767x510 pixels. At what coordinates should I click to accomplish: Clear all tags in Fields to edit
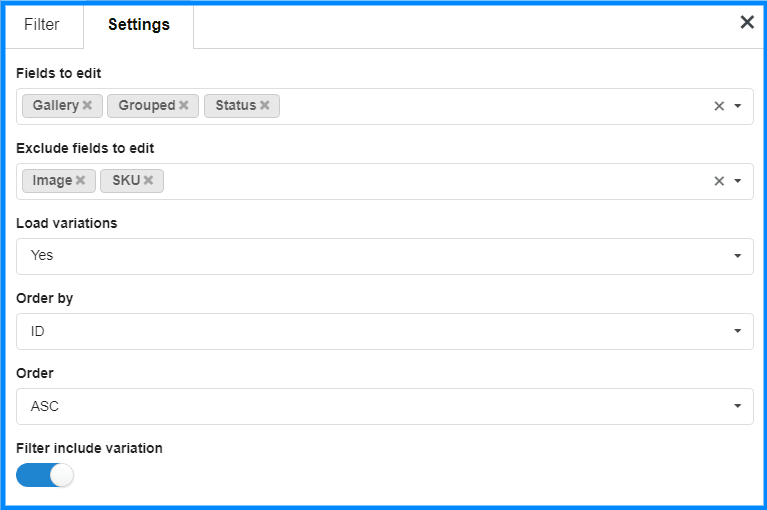[719, 106]
